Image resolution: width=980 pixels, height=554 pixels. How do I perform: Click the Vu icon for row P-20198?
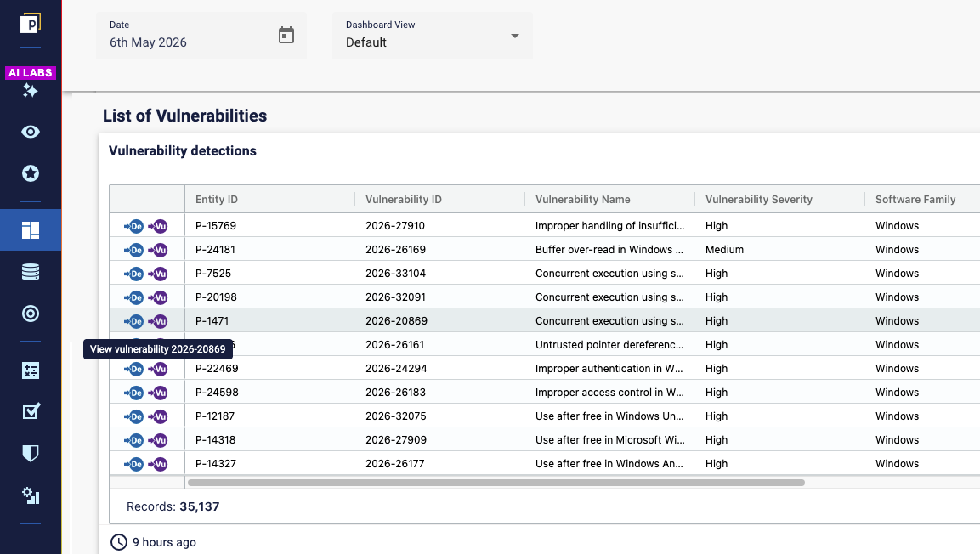(158, 297)
